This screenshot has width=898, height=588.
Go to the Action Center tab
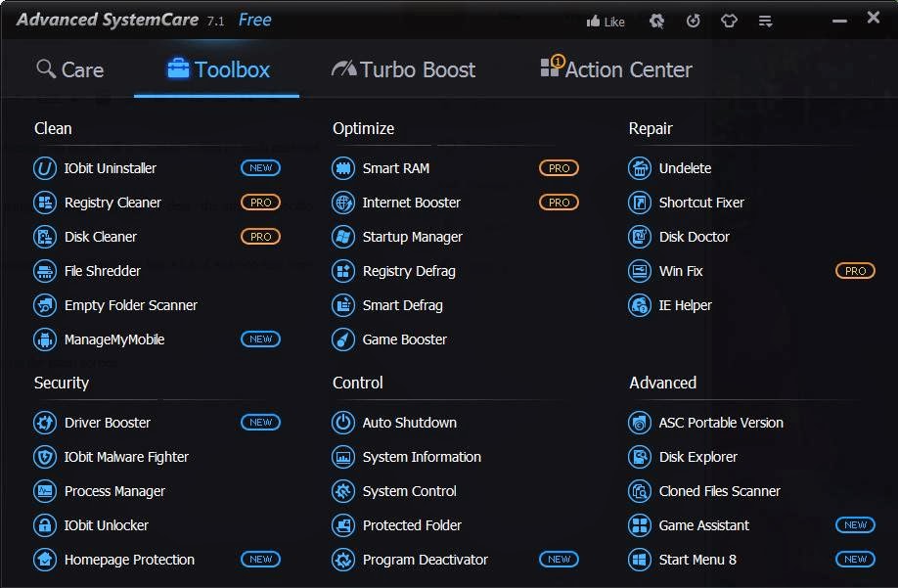point(616,69)
